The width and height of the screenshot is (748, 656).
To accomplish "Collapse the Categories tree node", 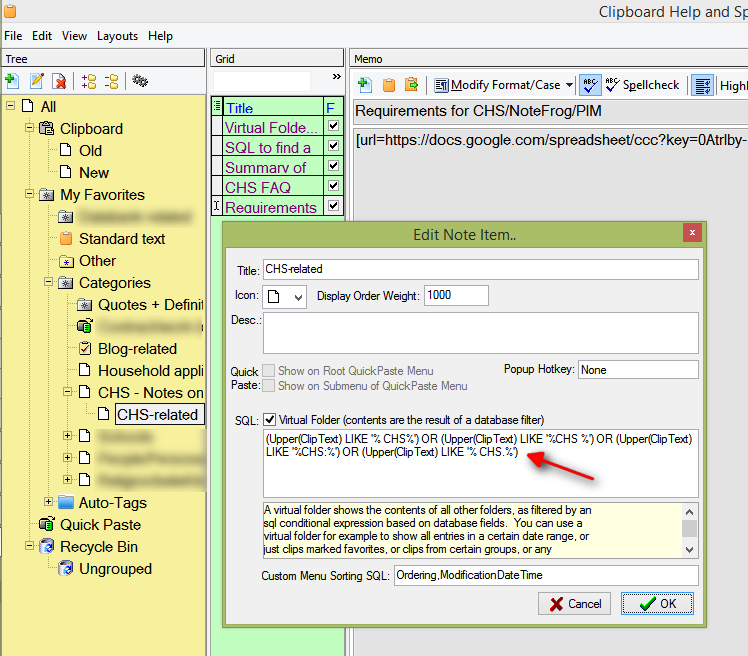I will tap(48, 282).
